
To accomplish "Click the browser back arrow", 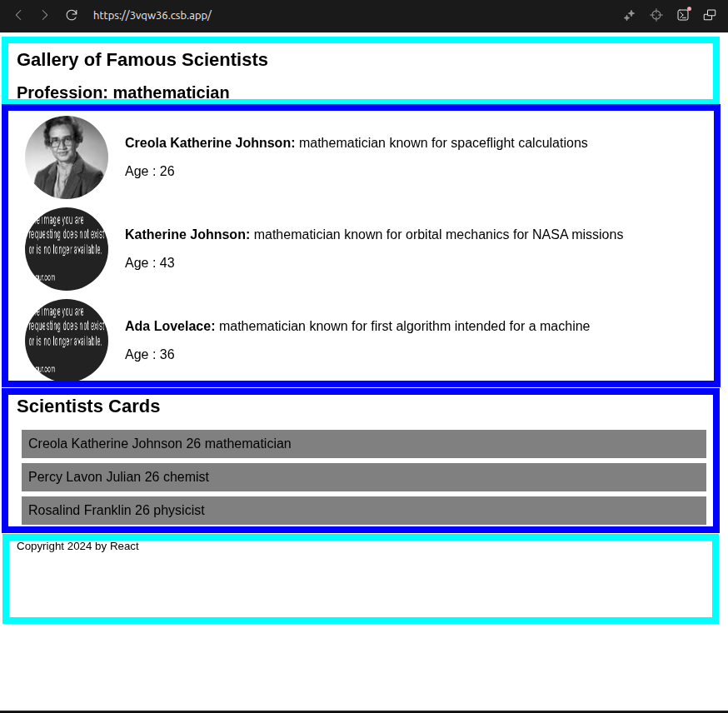I will coord(18,15).
